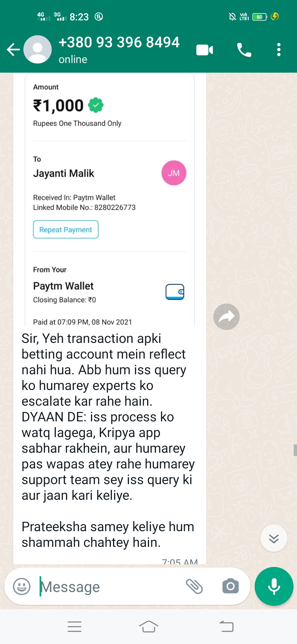Tap the back arrow to leave chat
297x644 pixels.
(x=13, y=50)
